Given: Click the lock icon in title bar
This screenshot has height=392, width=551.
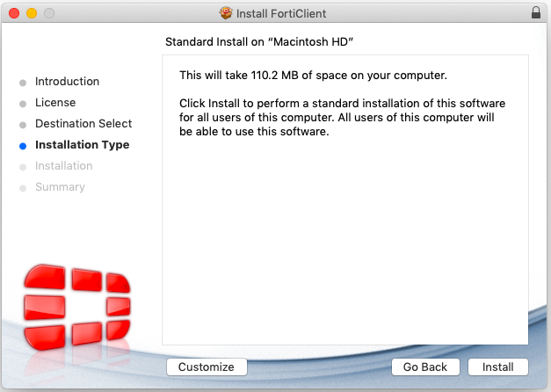Looking at the screenshot, I should [x=536, y=12].
